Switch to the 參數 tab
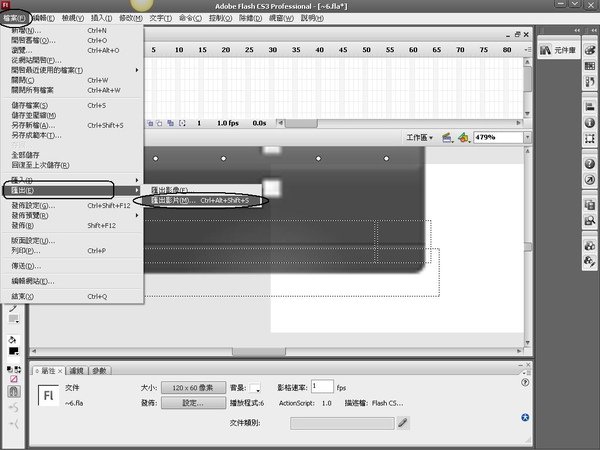The height and width of the screenshot is (450, 600). pyautogui.click(x=99, y=370)
